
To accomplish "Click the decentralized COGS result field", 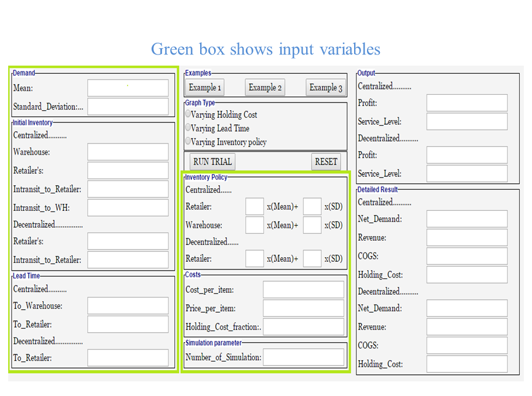I will pyautogui.click(x=467, y=346).
